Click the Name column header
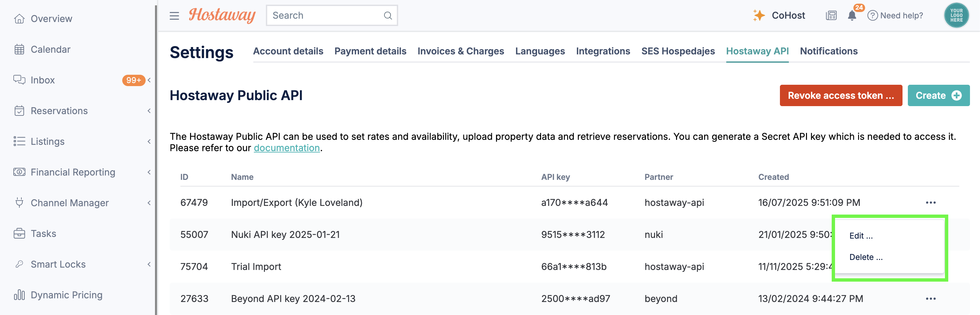The width and height of the screenshot is (980, 315). (242, 177)
